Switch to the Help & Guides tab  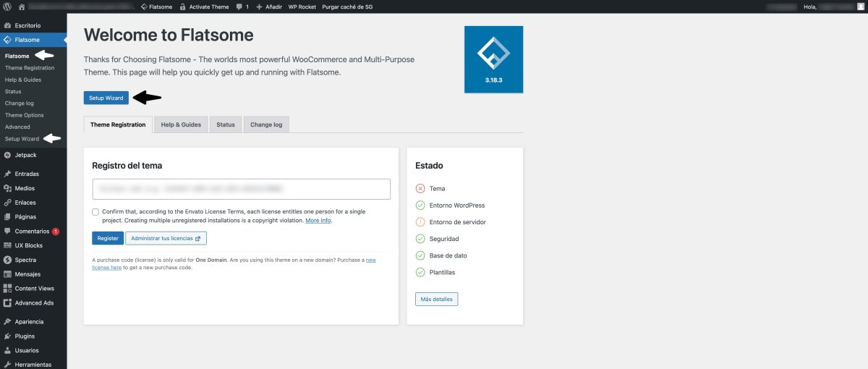click(181, 124)
